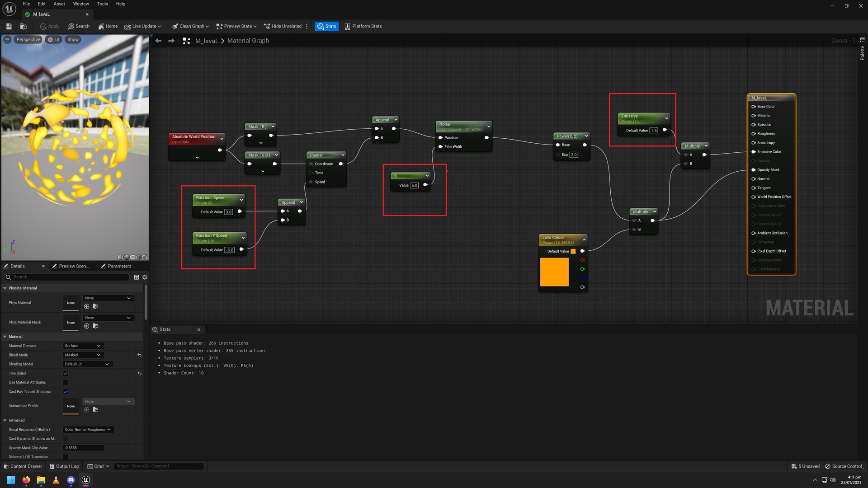Toggle the Two Sided checkbox
The image size is (868, 488).
click(x=66, y=373)
